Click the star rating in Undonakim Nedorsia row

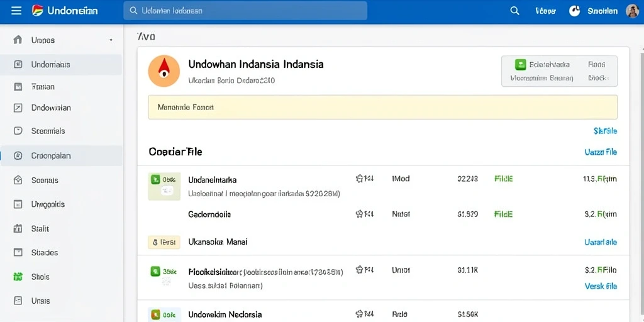[x=365, y=314]
